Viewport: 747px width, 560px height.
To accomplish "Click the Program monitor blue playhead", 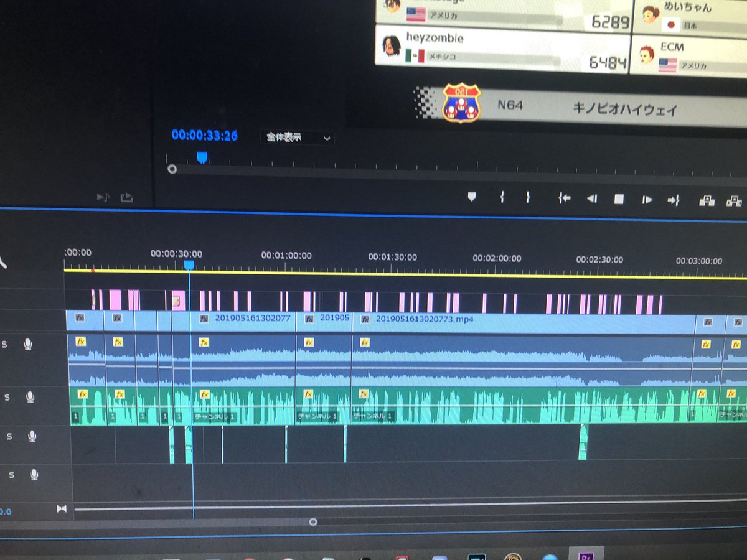I will pyautogui.click(x=202, y=157).
